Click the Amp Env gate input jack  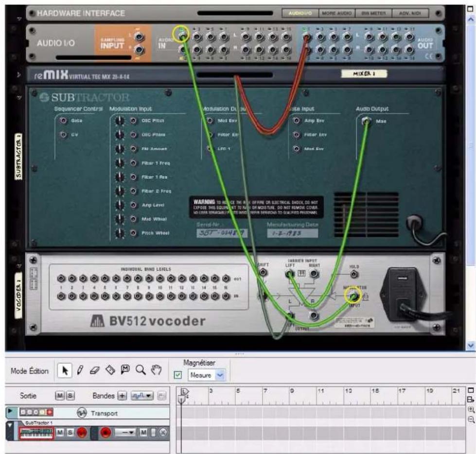296,121
